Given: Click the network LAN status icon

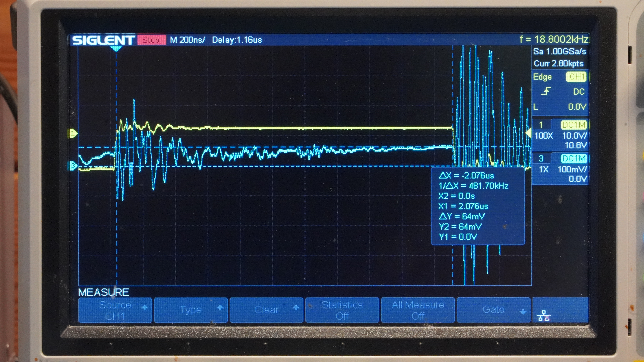Looking at the screenshot, I should point(544,316).
